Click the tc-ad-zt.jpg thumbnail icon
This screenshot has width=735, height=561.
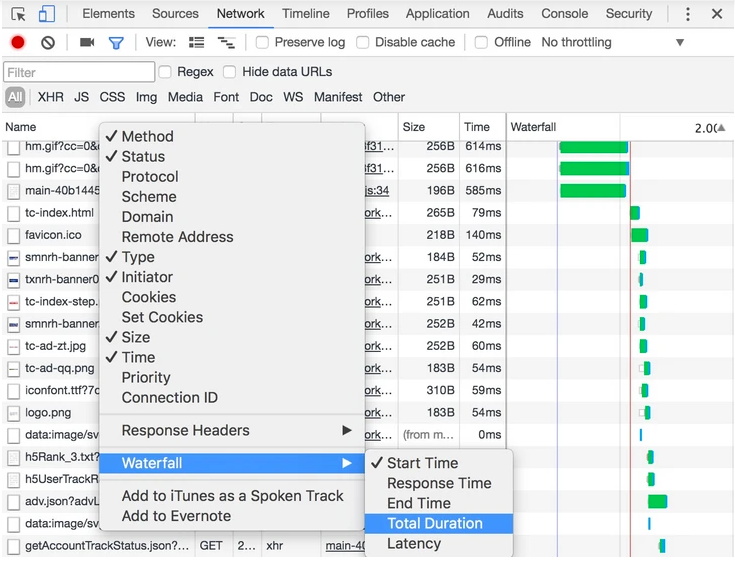coord(14,346)
